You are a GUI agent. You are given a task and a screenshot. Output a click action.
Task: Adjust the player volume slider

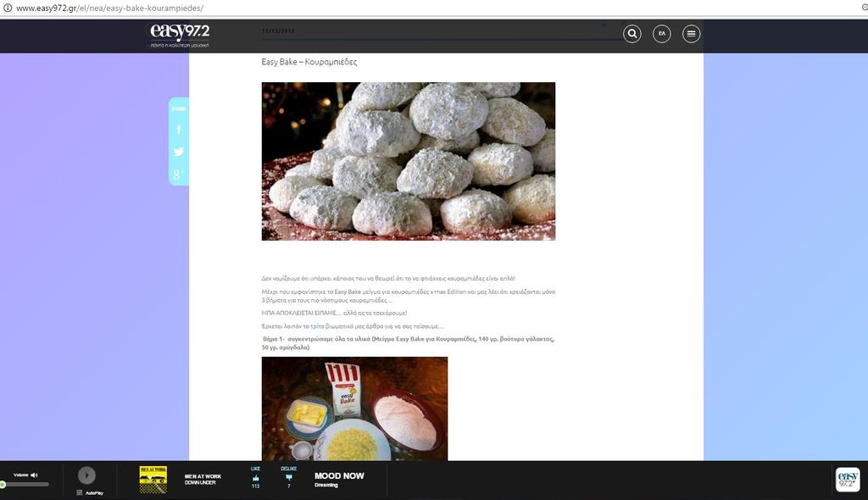pyautogui.click(x=25, y=485)
